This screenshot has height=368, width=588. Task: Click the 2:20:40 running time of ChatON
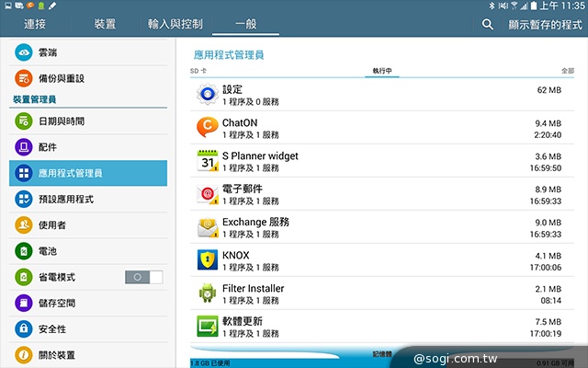click(x=548, y=135)
